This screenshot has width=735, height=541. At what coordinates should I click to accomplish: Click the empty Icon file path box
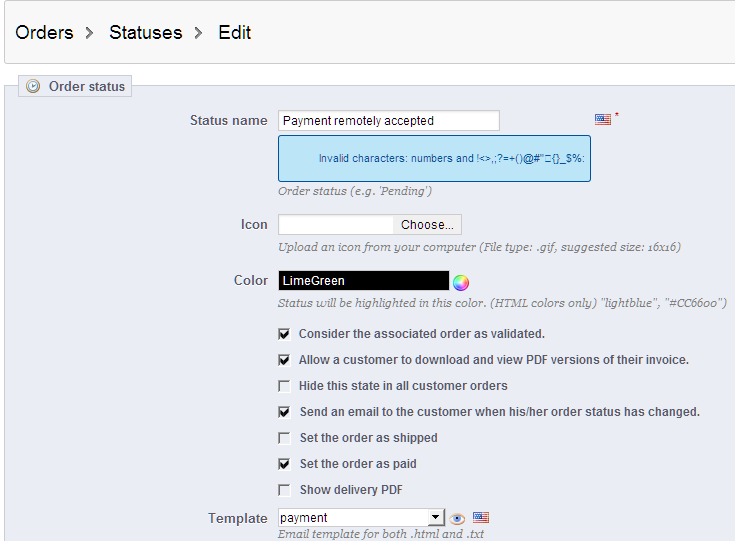[x=336, y=225]
